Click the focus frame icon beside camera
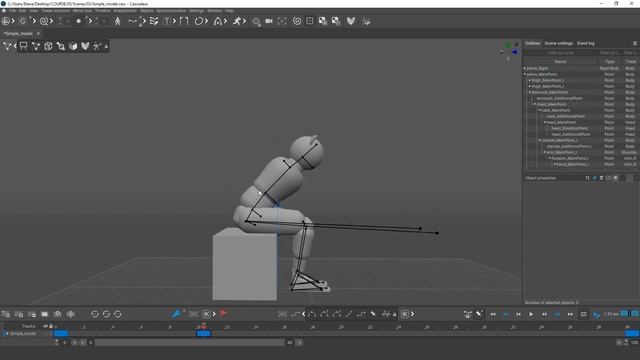This screenshot has width=640, height=360. click(x=282, y=21)
